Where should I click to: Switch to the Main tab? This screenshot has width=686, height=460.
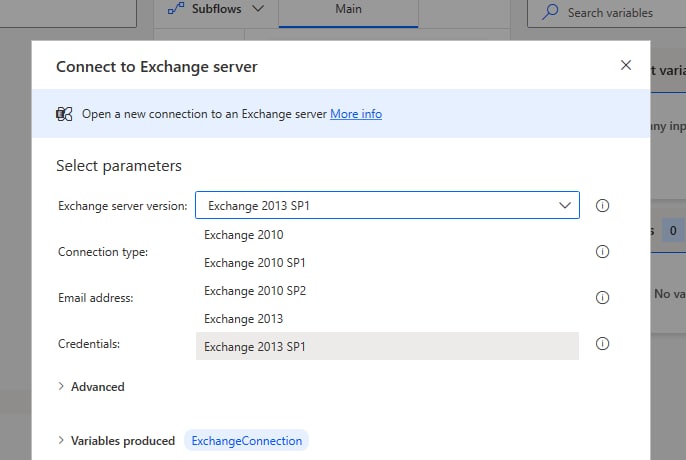click(348, 12)
